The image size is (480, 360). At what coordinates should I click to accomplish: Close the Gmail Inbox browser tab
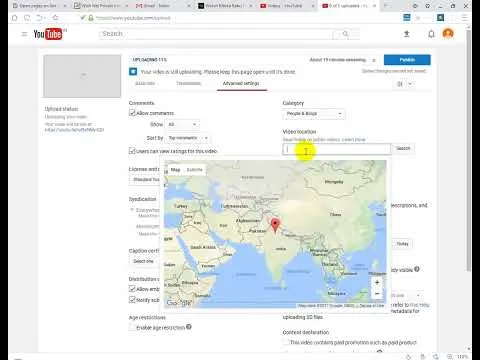click(189, 6)
